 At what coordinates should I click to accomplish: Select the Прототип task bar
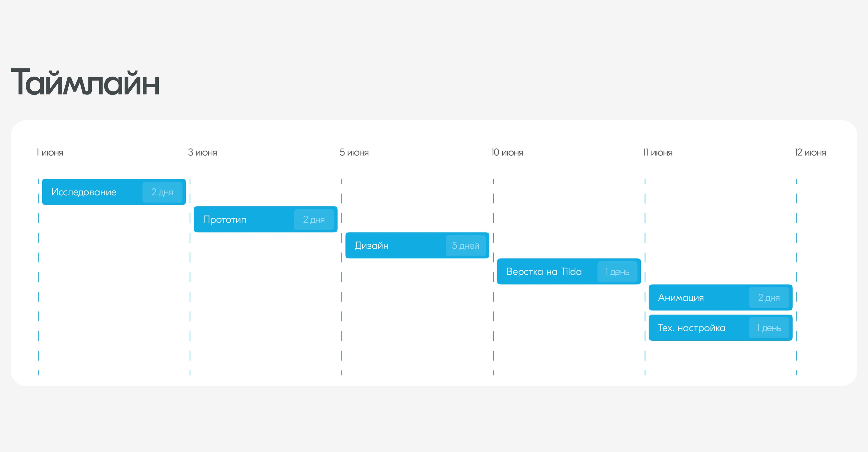coord(242,219)
